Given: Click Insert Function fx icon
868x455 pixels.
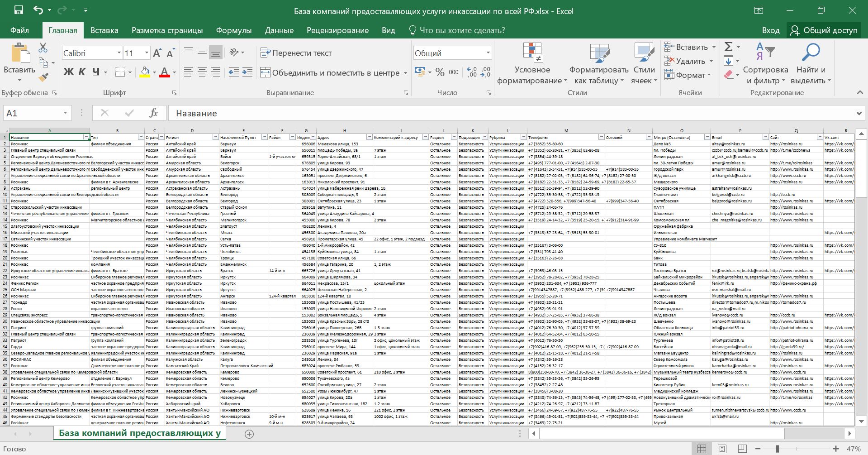Looking at the screenshot, I should (153, 113).
